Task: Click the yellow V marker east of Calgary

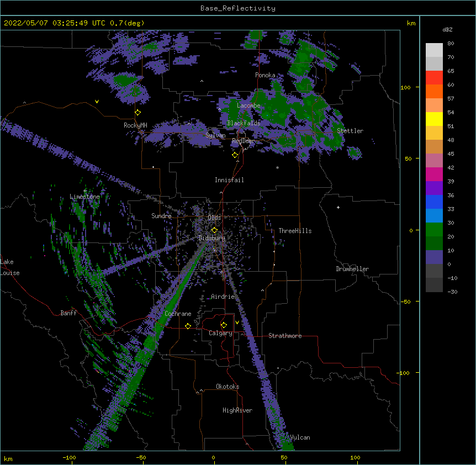Action: 237,323
